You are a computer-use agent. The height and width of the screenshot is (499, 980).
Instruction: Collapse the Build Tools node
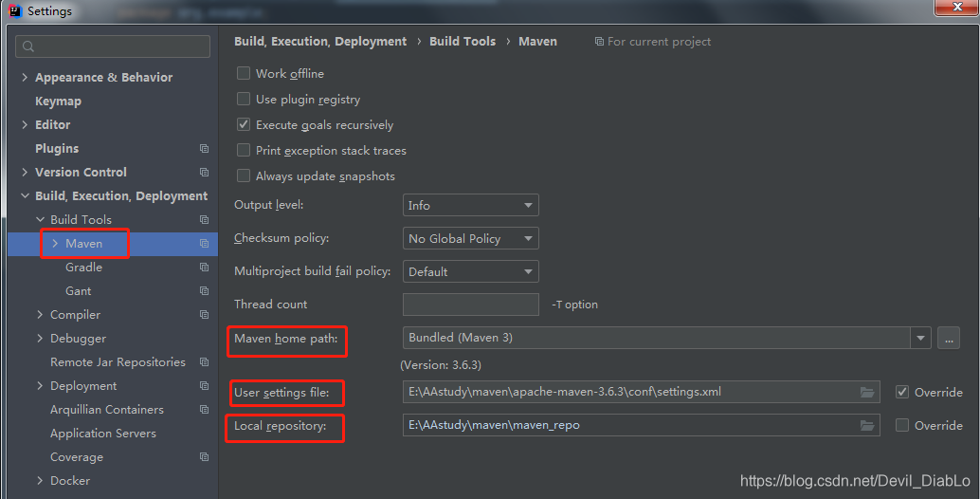pyautogui.click(x=40, y=219)
